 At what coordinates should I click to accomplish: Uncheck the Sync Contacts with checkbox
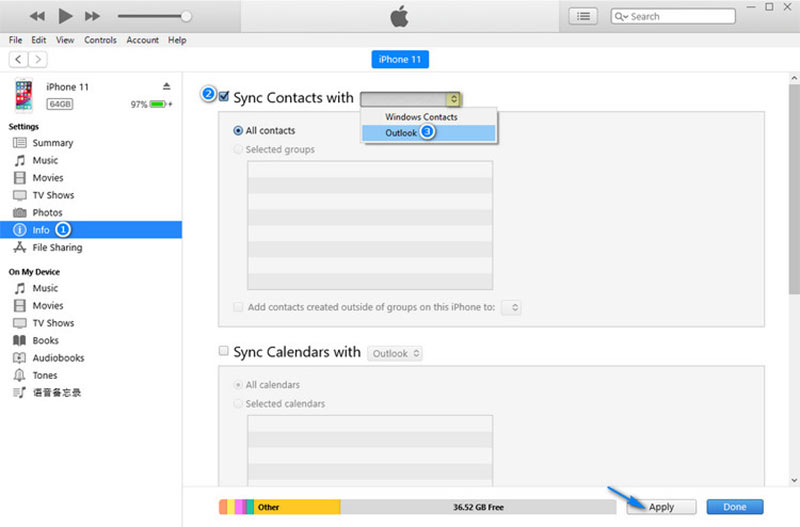tap(224, 97)
